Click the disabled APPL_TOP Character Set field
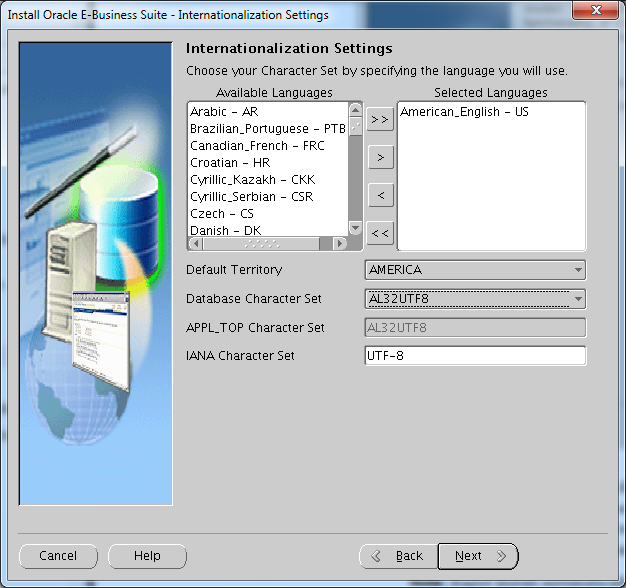 475,328
